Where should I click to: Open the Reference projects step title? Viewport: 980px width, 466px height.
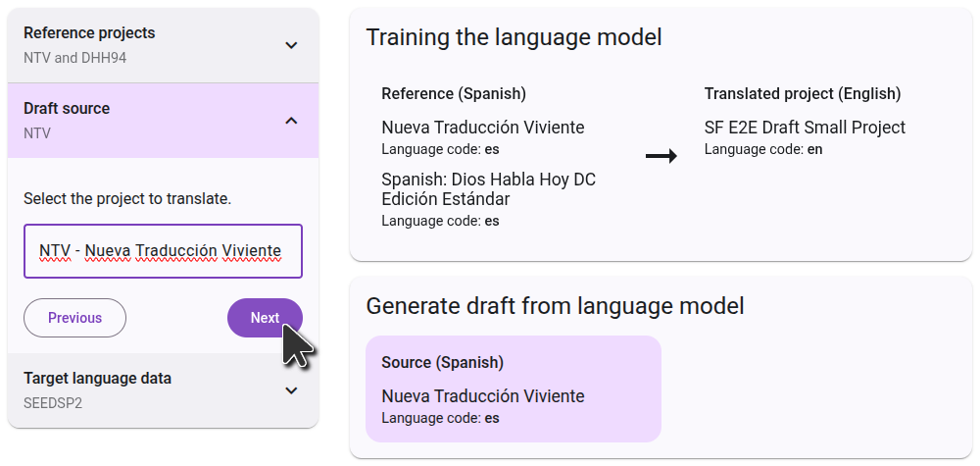pos(89,33)
